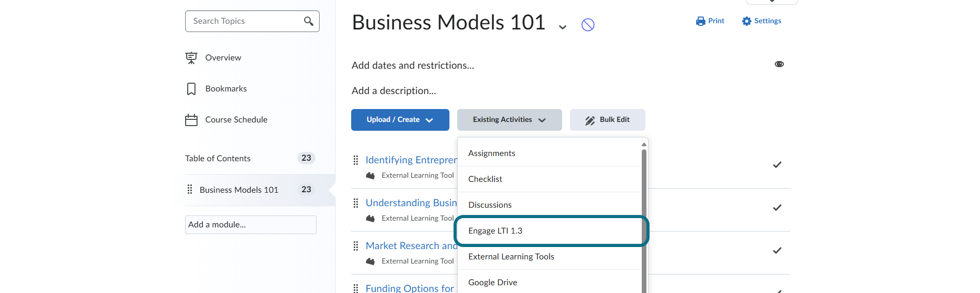Click the External Learning Tool icon under Identifying Entrepreneur

point(370,176)
